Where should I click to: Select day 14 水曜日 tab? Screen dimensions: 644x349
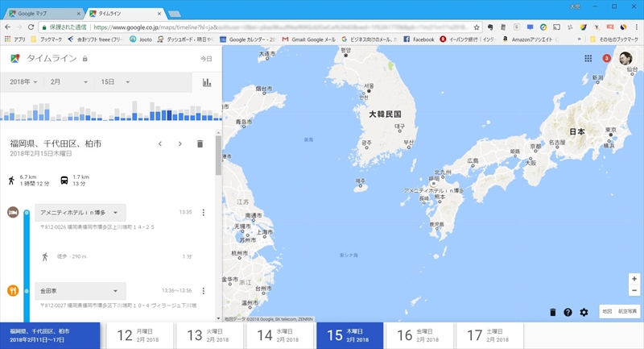(x=279, y=336)
